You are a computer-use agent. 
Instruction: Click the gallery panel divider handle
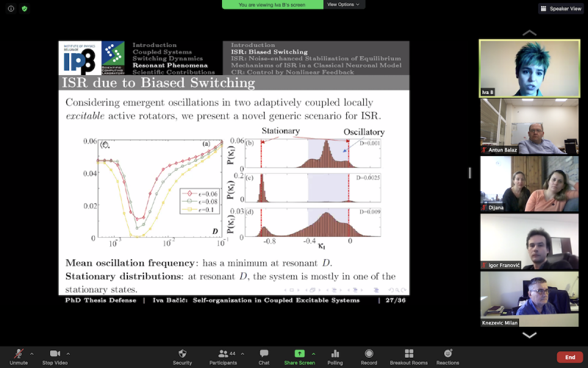click(x=470, y=173)
